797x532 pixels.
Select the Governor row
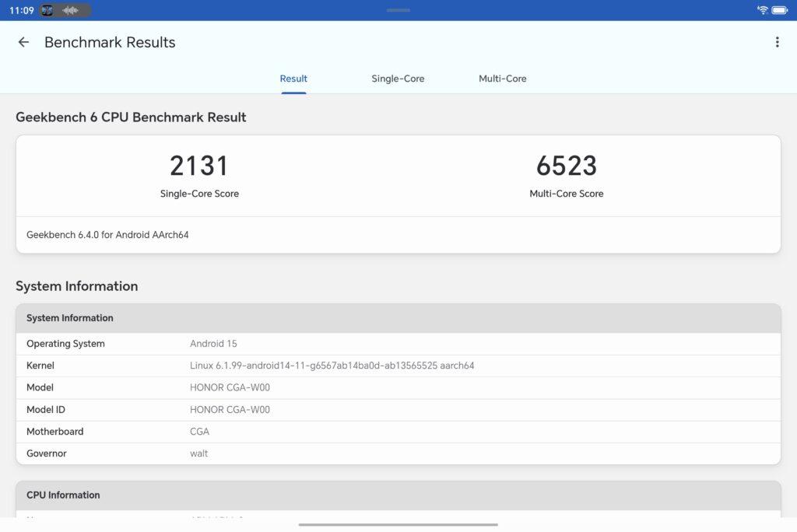pyautogui.click(x=398, y=453)
